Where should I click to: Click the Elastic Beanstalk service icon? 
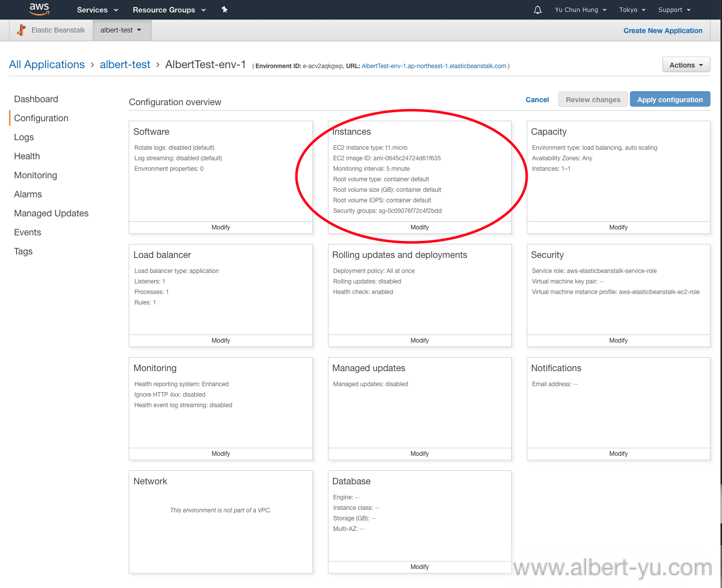coord(22,30)
